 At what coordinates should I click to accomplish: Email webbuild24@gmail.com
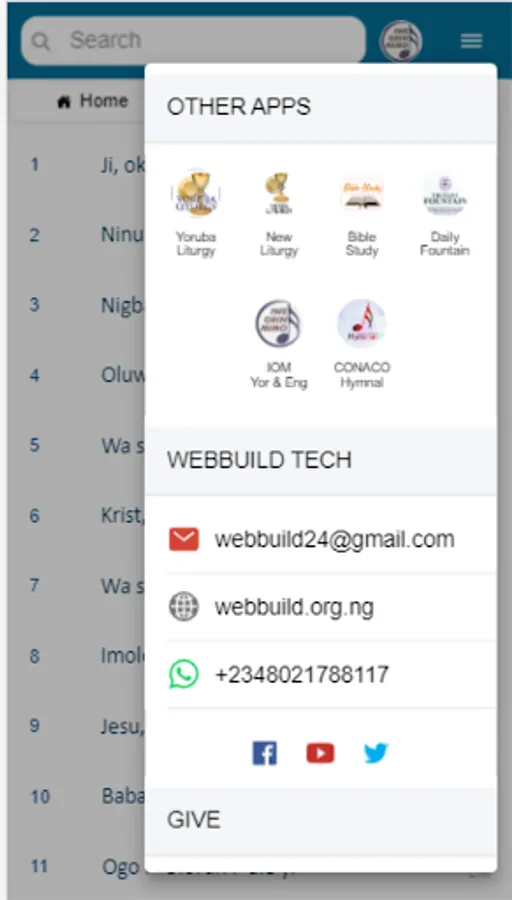point(332,540)
